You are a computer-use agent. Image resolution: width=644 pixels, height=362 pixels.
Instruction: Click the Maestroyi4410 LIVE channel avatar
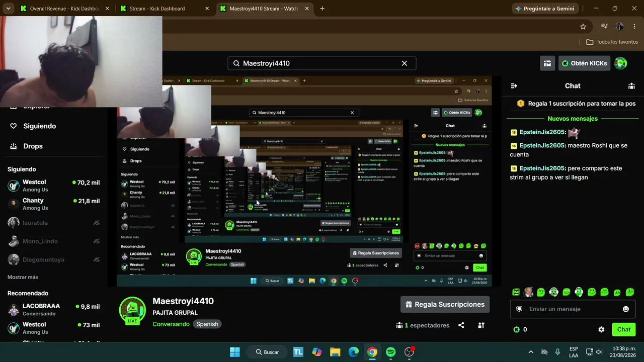(x=132, y=310)
